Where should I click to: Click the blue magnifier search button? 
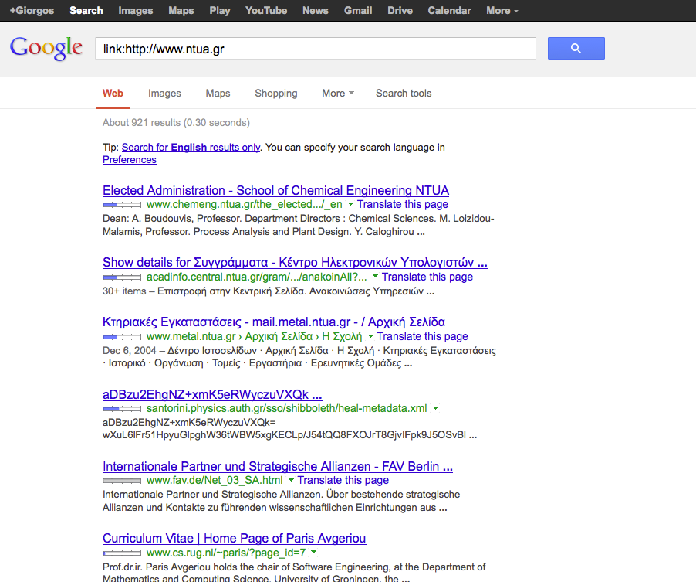point(576,48)
